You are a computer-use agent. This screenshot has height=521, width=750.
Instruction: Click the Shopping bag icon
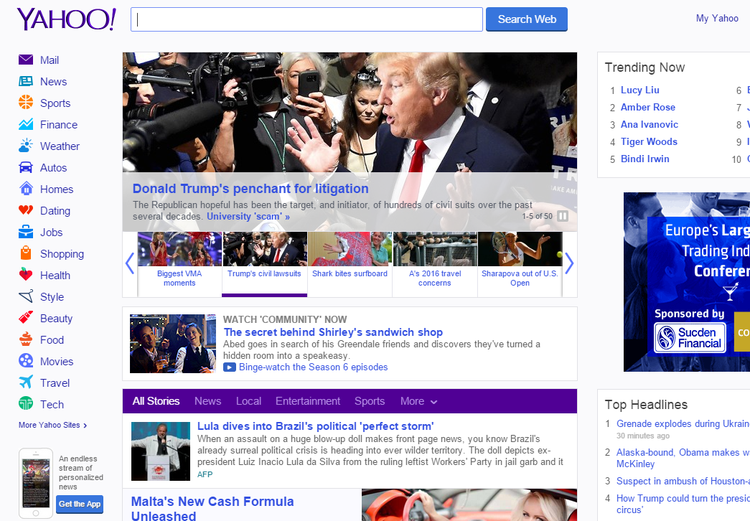point(26,253)
